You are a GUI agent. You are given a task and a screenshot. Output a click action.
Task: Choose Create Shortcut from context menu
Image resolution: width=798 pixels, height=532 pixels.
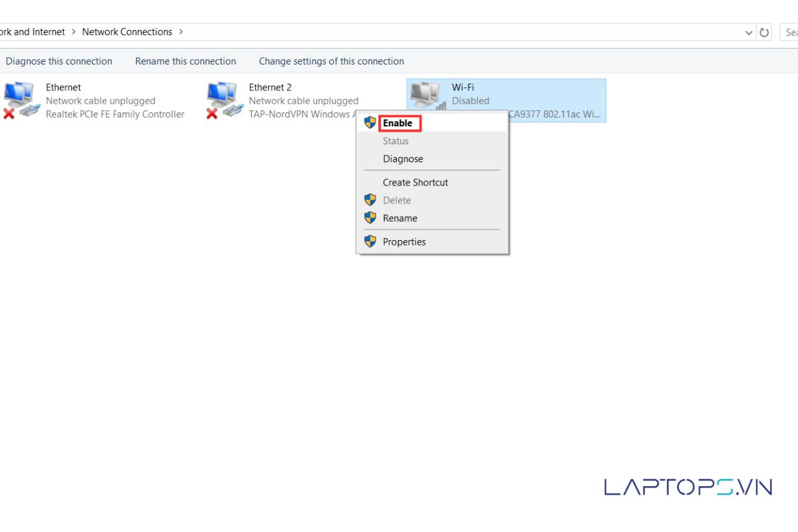pyautogui.click(x=416, y=182)
